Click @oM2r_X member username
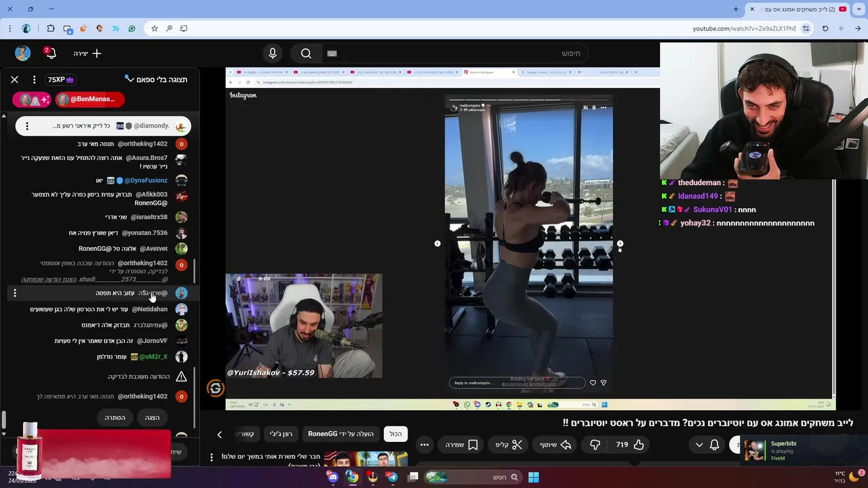Screen dimensions: 868x488 153,357
